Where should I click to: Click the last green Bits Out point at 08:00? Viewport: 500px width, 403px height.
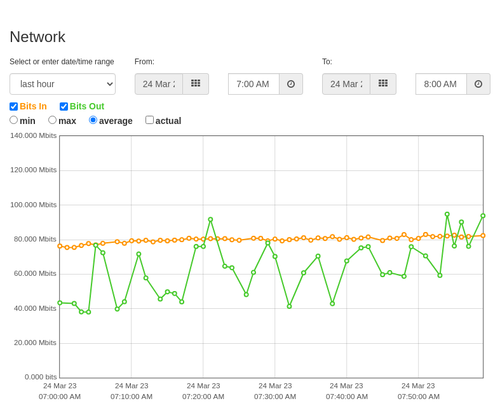tap(483, 216)
